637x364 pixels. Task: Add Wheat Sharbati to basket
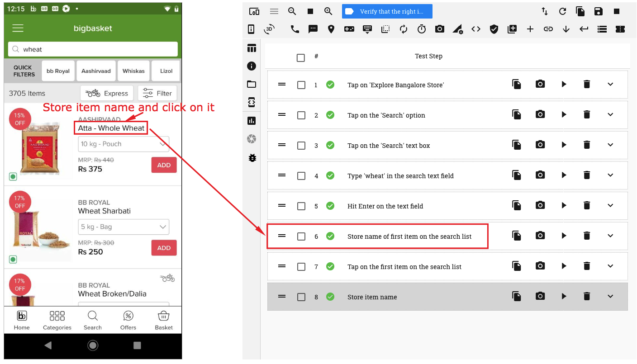point(164,248)
